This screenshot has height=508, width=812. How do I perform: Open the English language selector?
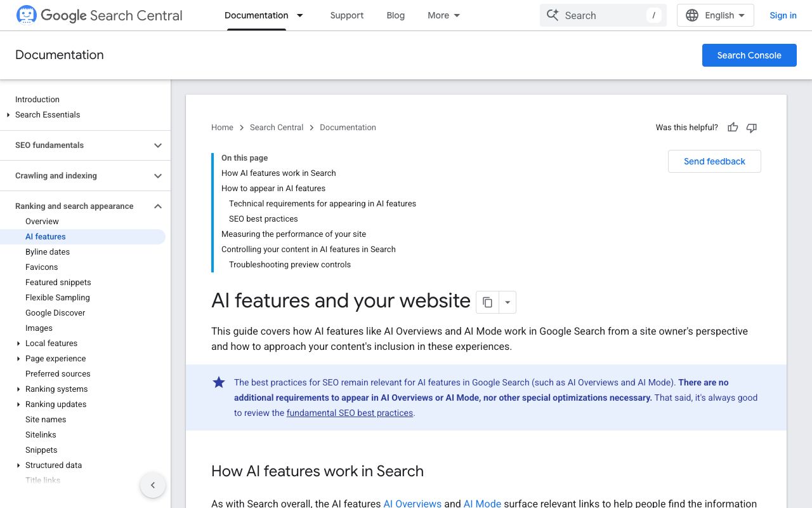click(716, 15)
